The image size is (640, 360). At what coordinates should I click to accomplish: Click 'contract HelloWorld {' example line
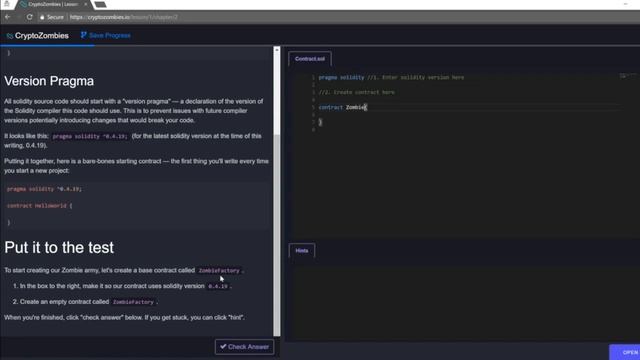click(39, 206)
